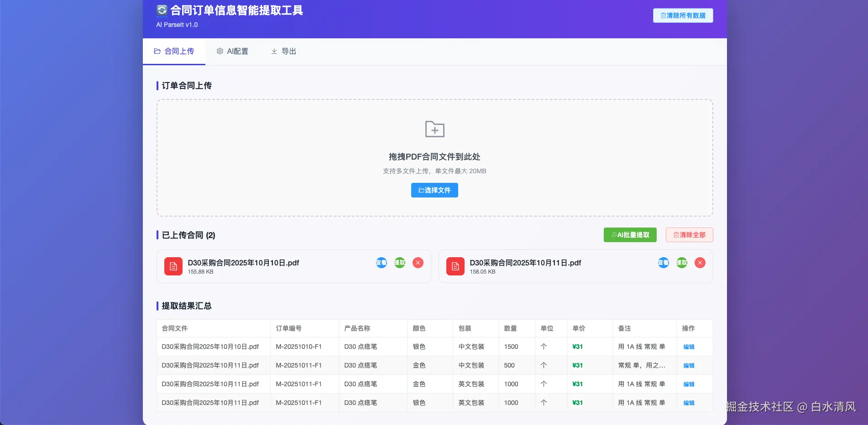Click the AI ParseIt v1.0 version label
868x425 pixels.
(x=177, y=25)
